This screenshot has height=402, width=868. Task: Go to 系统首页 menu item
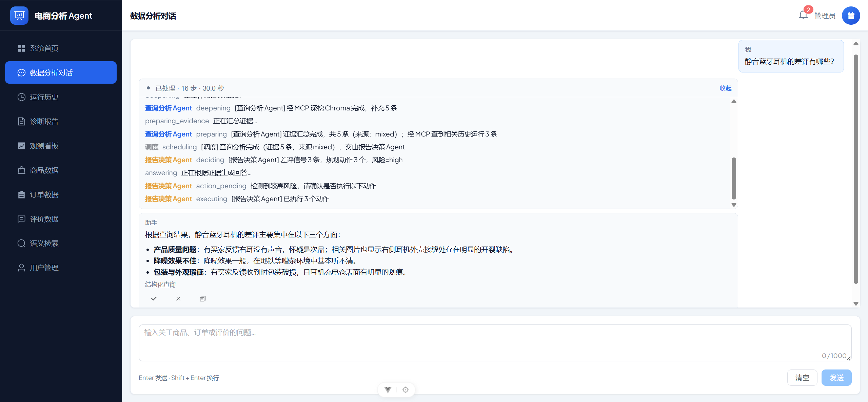coord(61,48)
